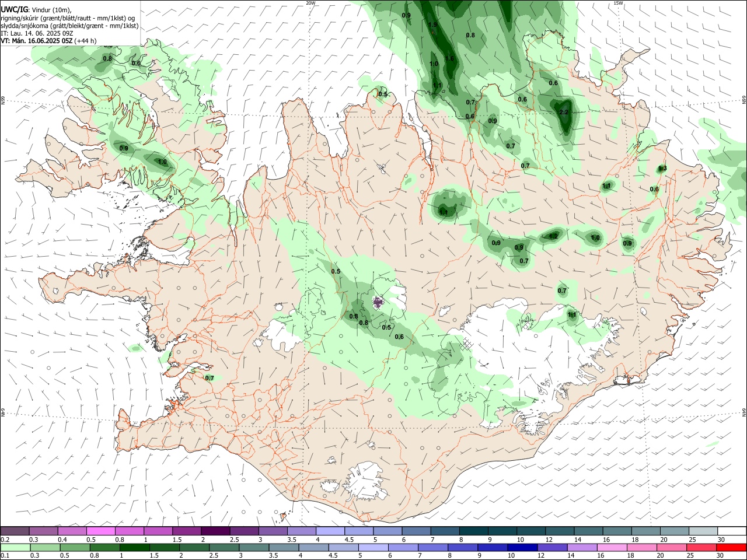This screenshot has width=747, height=560.
Task: Click the cross-hatched grid marker on the large glacier
Action: point(466,345)
